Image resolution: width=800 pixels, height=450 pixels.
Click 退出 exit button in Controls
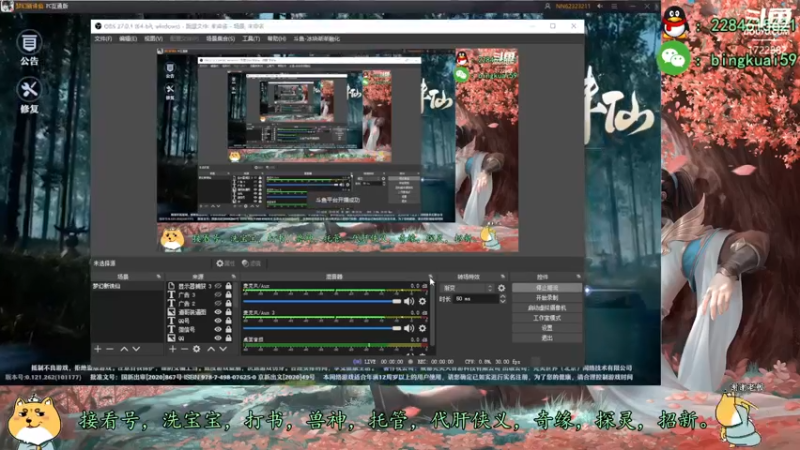pos(547,338)
